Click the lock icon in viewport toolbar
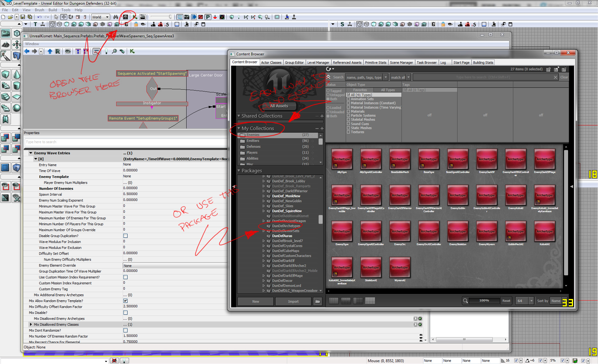The height and width of the screenshot is (364, 598). (136, 24)
